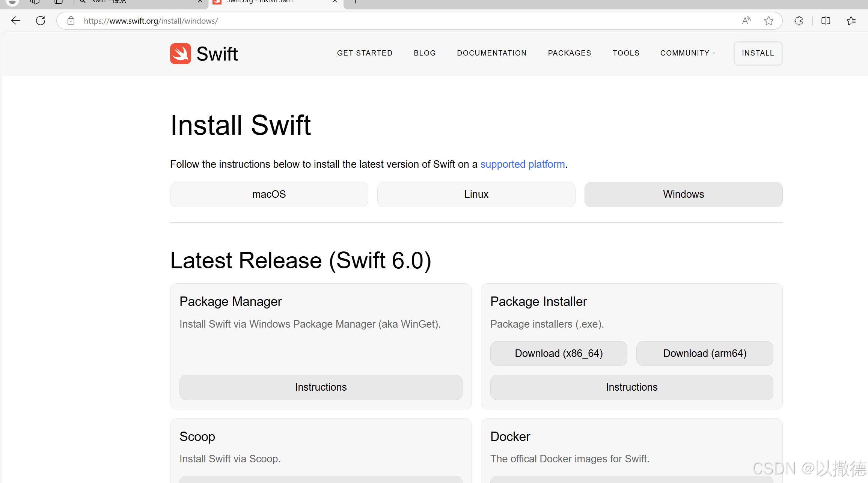Reload the page with refresh icon

41,21
